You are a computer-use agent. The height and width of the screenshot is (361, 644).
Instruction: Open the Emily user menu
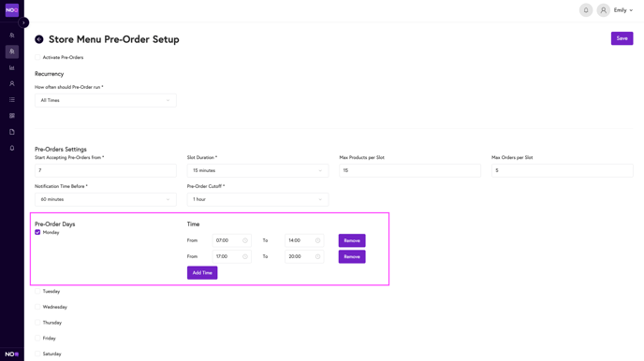click(623, 10)
